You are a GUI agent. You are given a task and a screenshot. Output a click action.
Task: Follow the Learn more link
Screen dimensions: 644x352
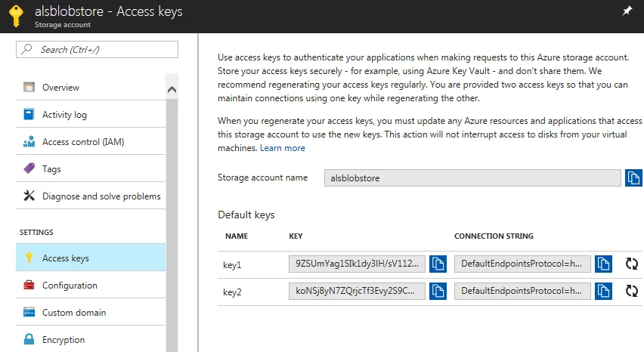pos(283,148)
